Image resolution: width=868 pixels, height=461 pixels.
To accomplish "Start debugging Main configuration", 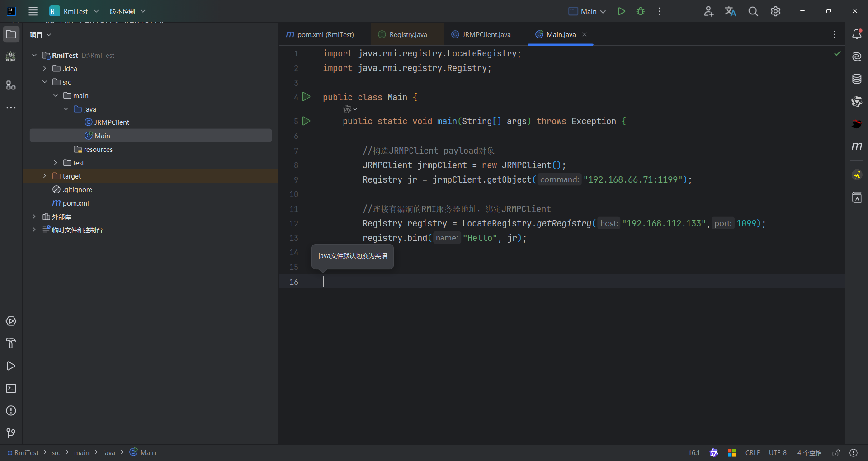I will tap(641, 11).
